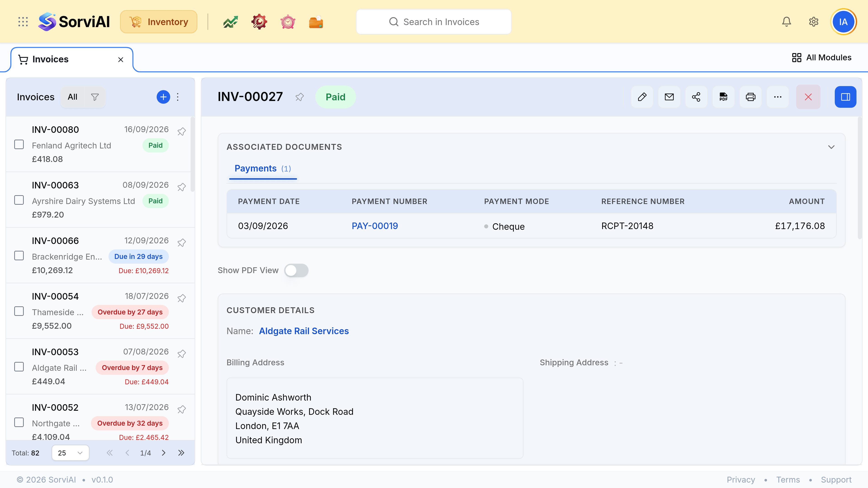Print the invoice

click(x=751, y=97)
